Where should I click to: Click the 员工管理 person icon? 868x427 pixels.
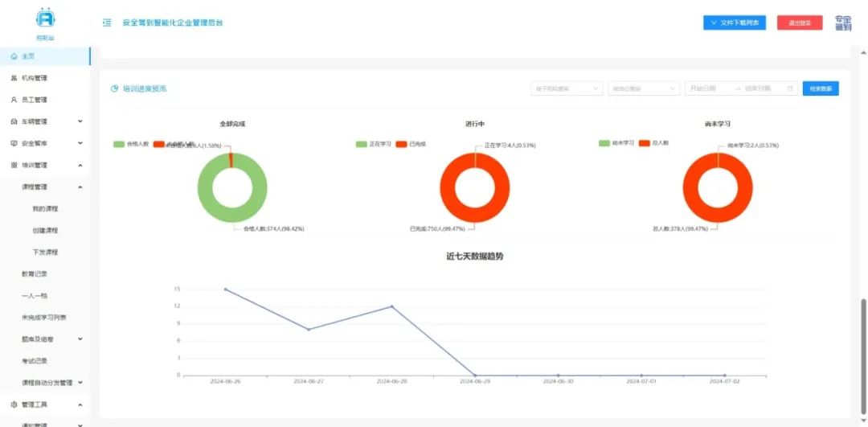pyautogui.click(x=14, y=100)
